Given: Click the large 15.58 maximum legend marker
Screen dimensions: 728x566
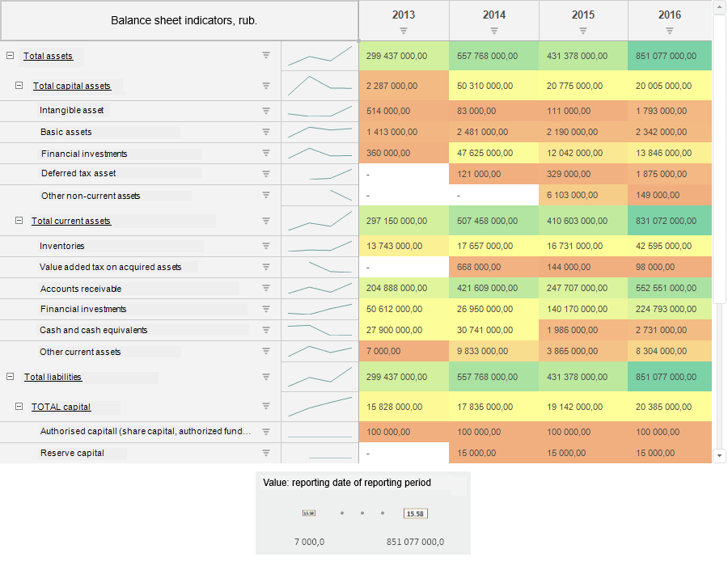Looking at the screenshot, I should point(415,513).
